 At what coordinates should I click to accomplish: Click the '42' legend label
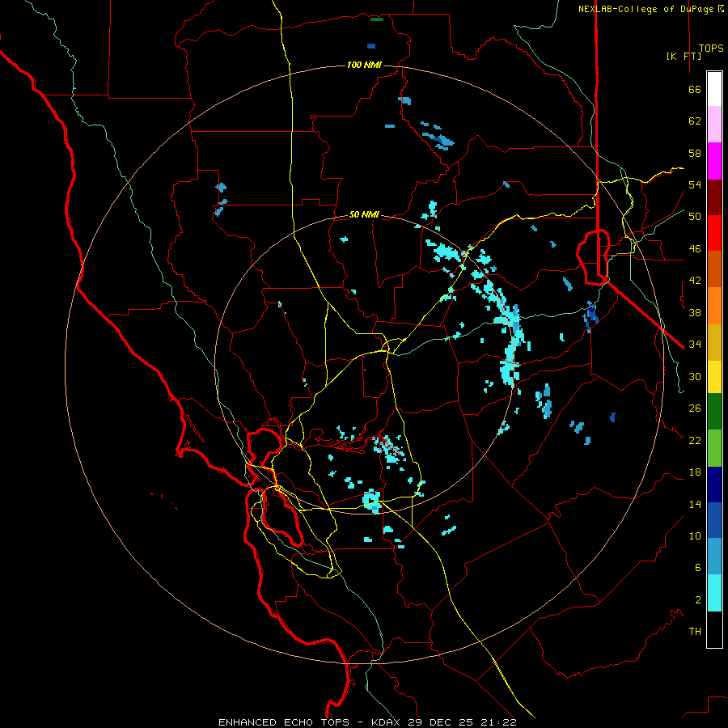[x=695, y=281]
